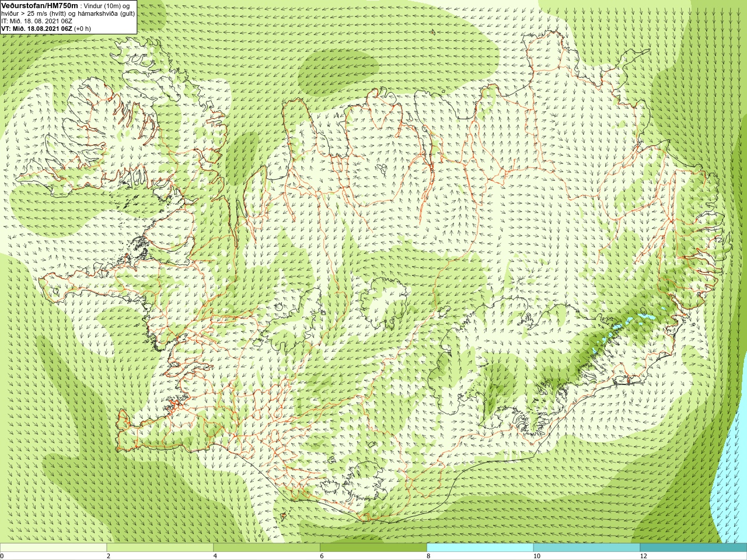Click the legend label '10'
The image size is (747, 560).
click(537, 556)
